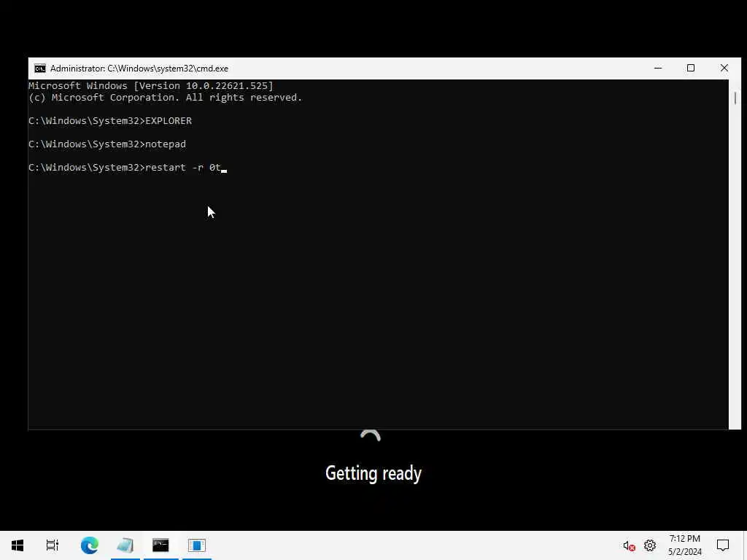Switch to the Notepad taskbar window

(x=125, y=545)
